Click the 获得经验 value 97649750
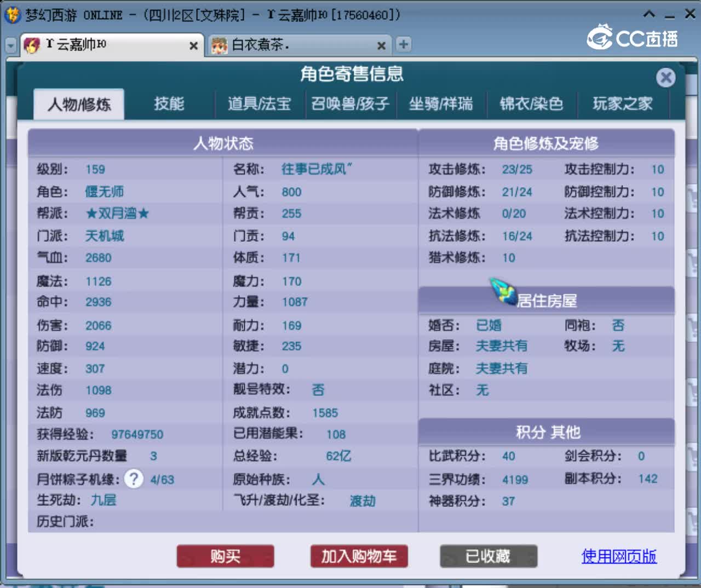The width and height of the screenshot is (701, 588). pyautogui.click(x=137, y=434)
